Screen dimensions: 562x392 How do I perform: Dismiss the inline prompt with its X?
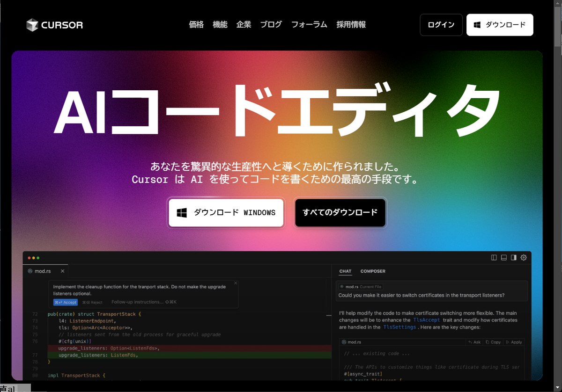click(x=236, y=283)
